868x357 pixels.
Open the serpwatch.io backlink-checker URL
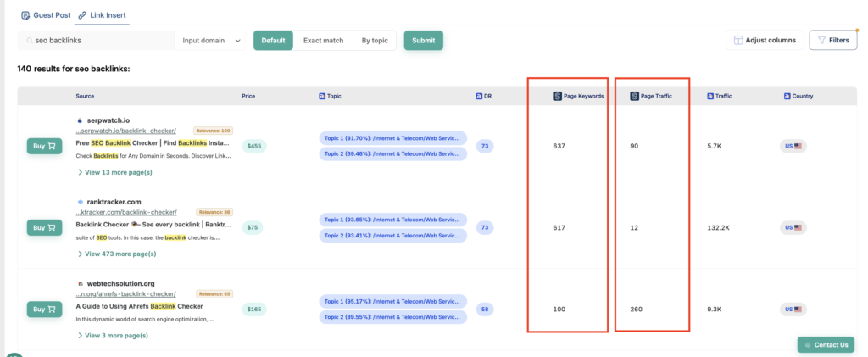(125, 131)
